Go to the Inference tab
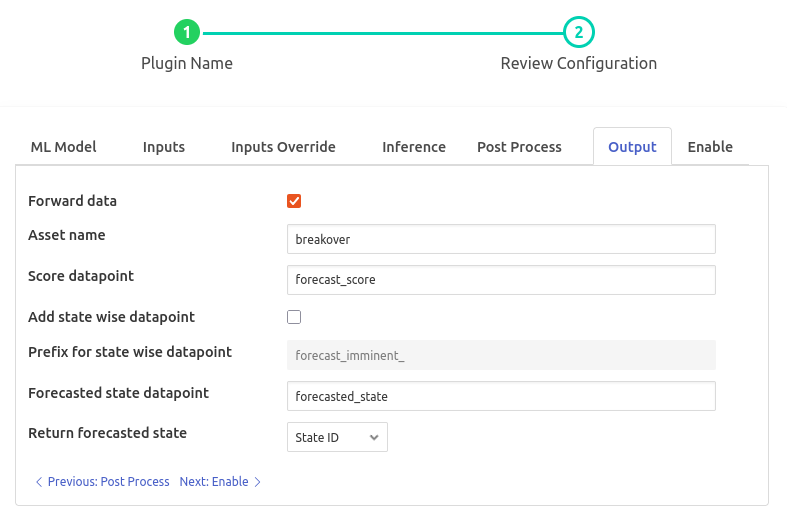This screenshot has width=787, height=521. click(414, 147)
